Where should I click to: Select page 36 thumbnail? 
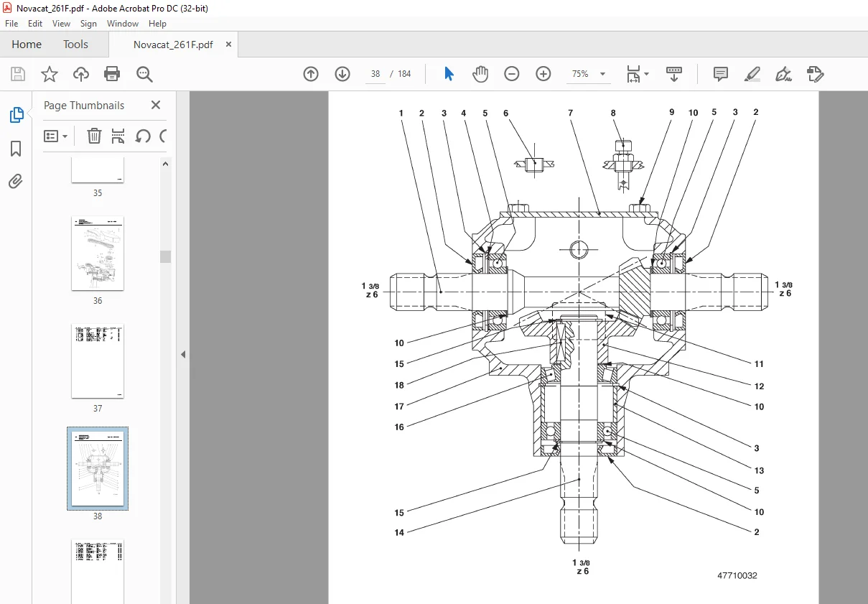tap(98, 254)
